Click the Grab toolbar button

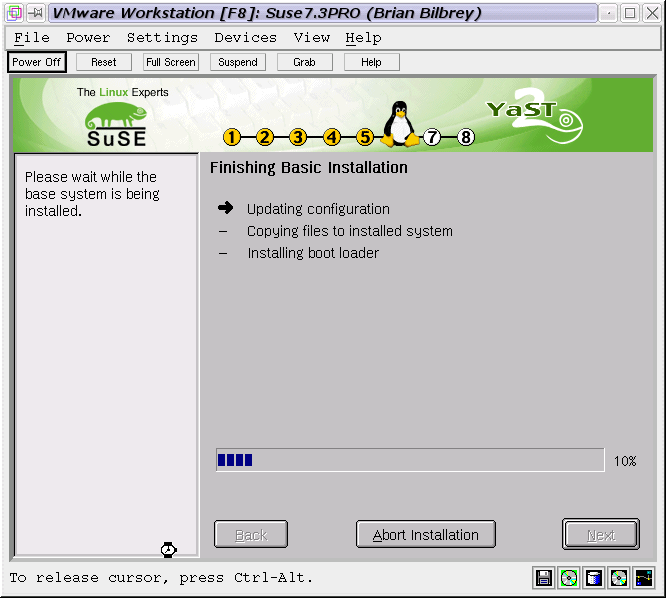point(304,62)
